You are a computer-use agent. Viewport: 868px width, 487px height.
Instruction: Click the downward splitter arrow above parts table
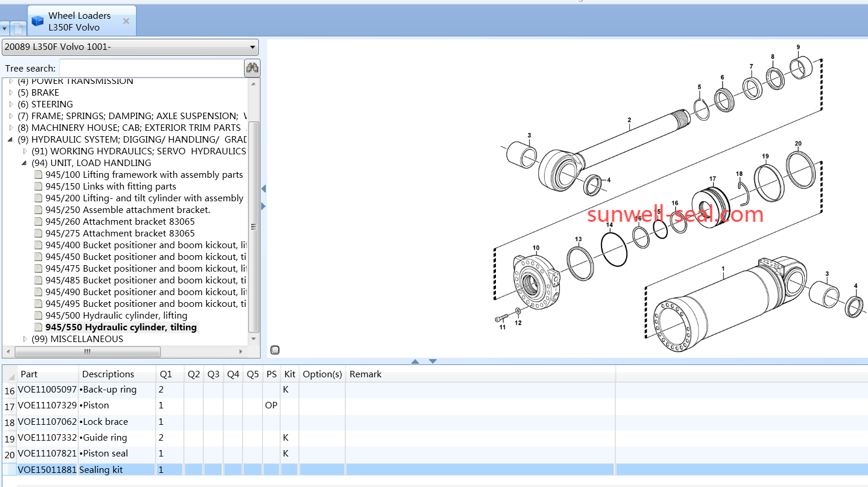433,361
